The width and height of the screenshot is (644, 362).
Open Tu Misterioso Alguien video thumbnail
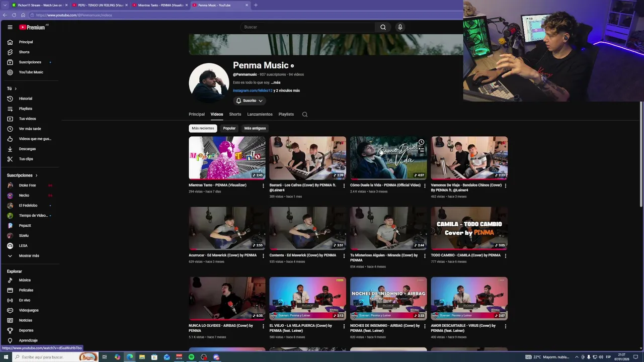click(388, 228)
